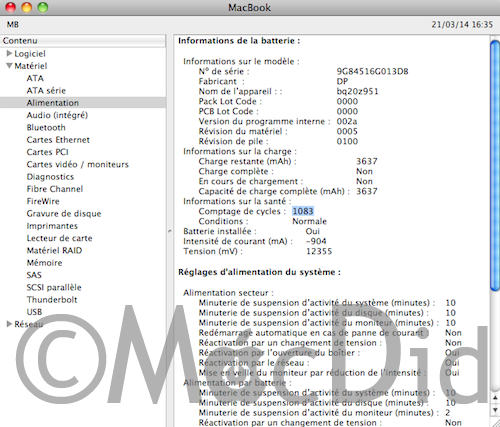Screen dimensions: 500x427
Task: Click the vertical scrollbar thumb
Action: point(495,165)
